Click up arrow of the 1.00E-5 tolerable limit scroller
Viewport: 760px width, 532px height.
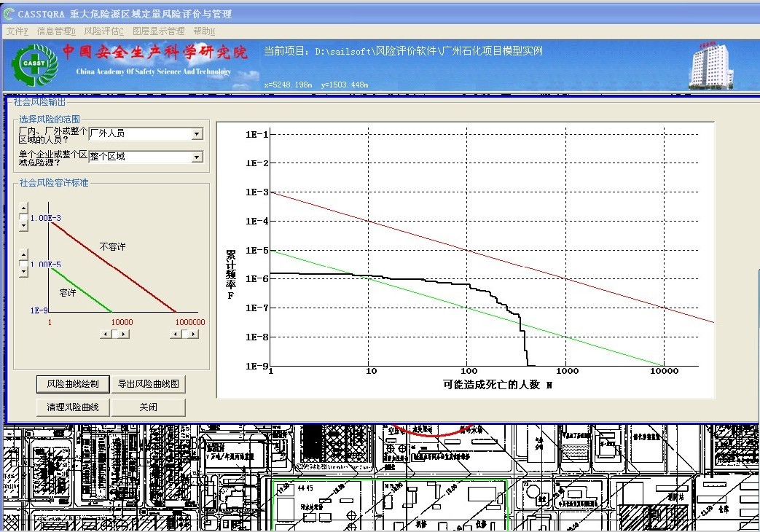pyautogui.click(x=23, y=254)
